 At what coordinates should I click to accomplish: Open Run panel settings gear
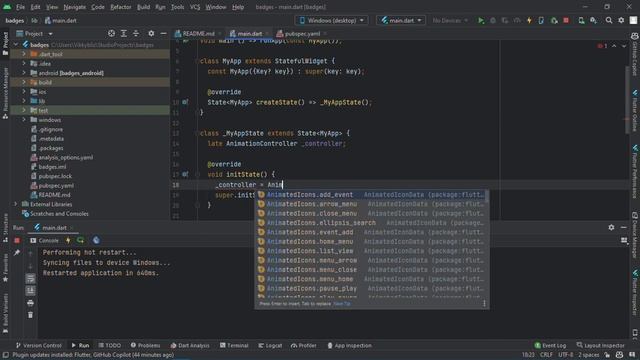tap(611, 227)
